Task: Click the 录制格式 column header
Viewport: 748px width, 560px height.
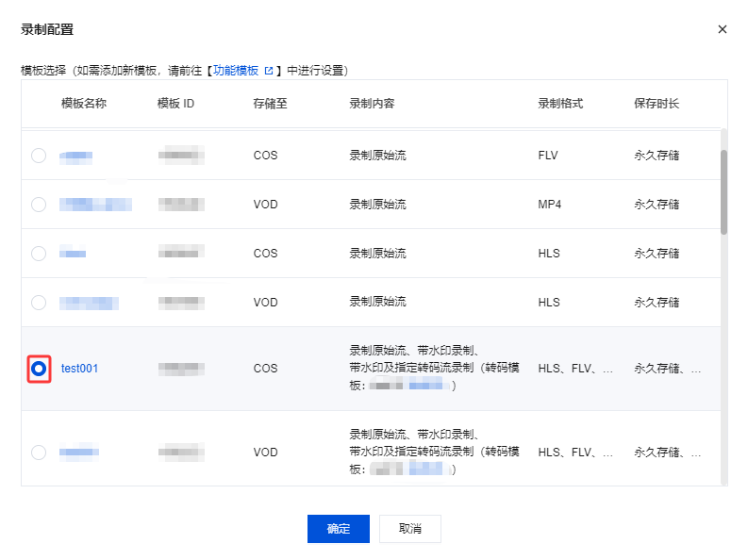Action: coord(560,104)
